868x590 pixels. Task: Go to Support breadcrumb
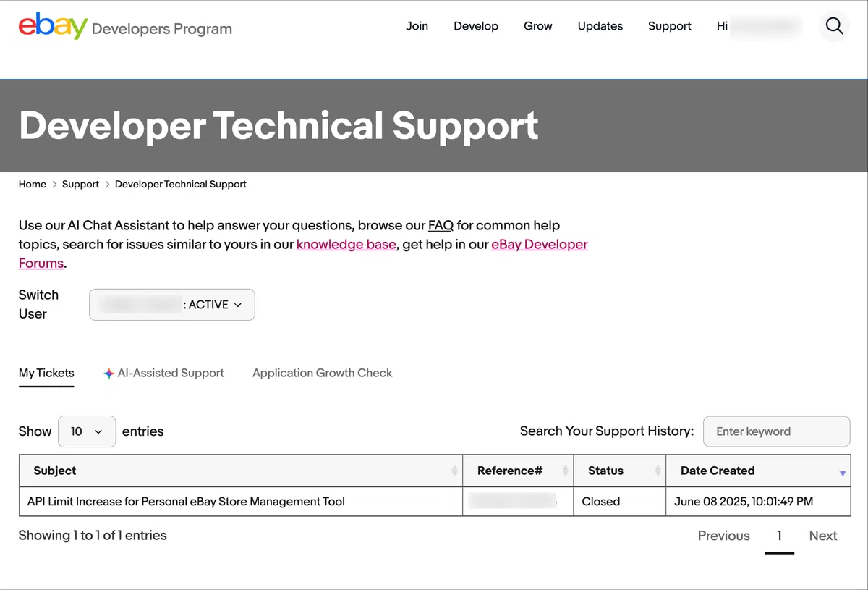click(80, 185)
